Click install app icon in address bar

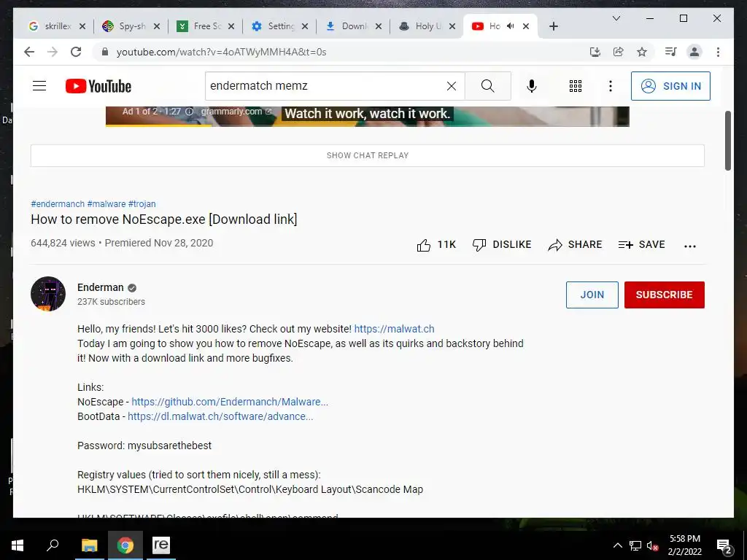tap(595, 52)
